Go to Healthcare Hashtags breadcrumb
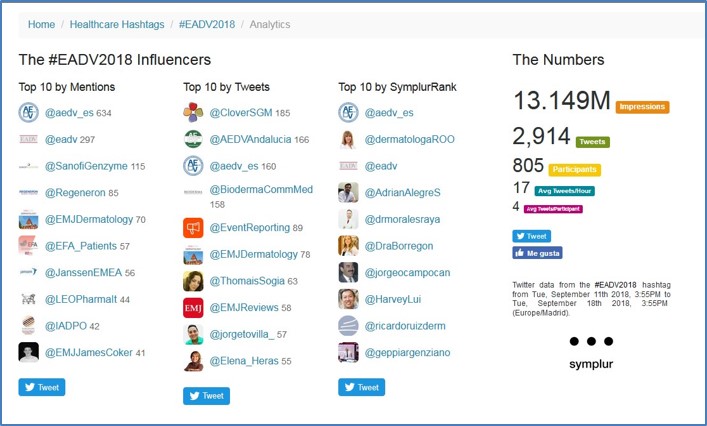707x426 pixels. [119, 24]
